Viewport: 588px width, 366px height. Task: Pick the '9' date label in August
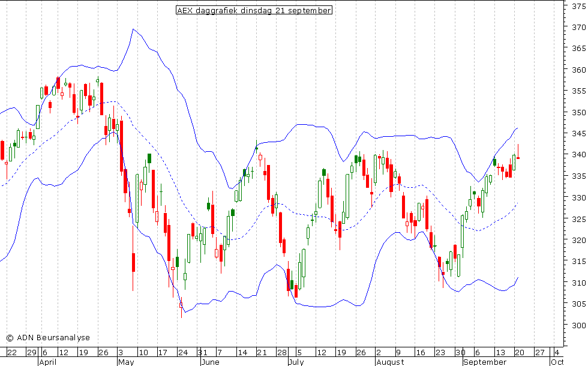398,353
